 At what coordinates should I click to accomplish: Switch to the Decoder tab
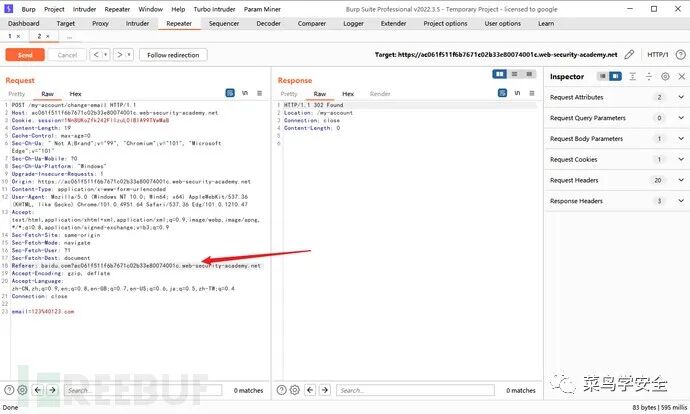click(268, 23)
